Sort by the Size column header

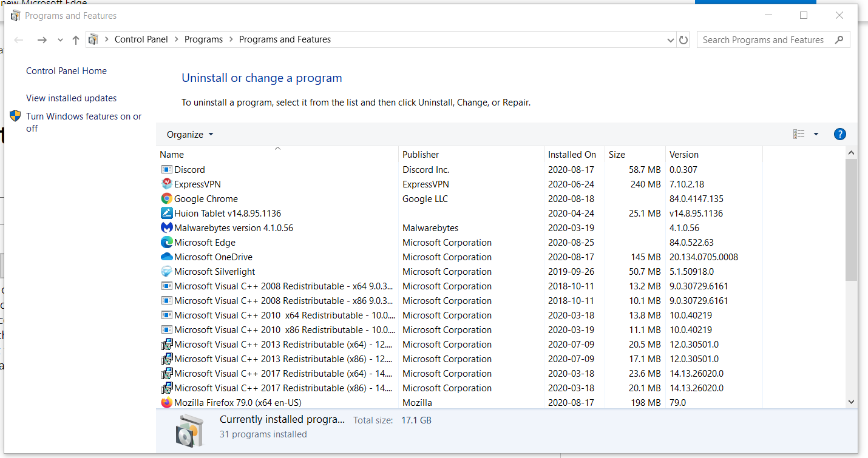click(x=635, y=155)
